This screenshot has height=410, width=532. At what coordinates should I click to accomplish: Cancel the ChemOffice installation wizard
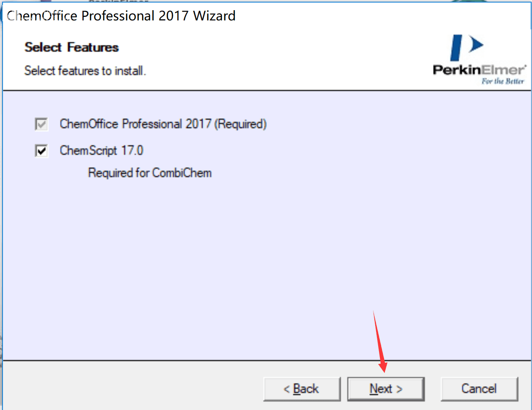(x=479, y=389)
